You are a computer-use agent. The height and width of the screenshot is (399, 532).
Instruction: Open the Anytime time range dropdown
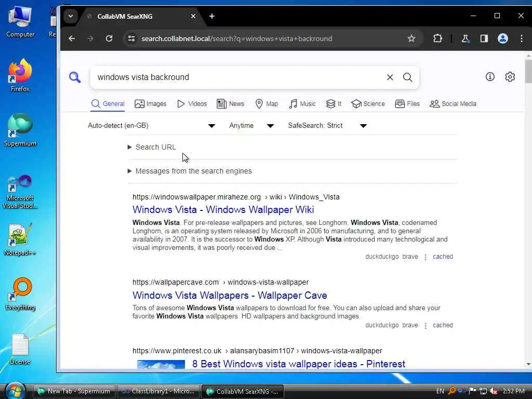(251, 126)
